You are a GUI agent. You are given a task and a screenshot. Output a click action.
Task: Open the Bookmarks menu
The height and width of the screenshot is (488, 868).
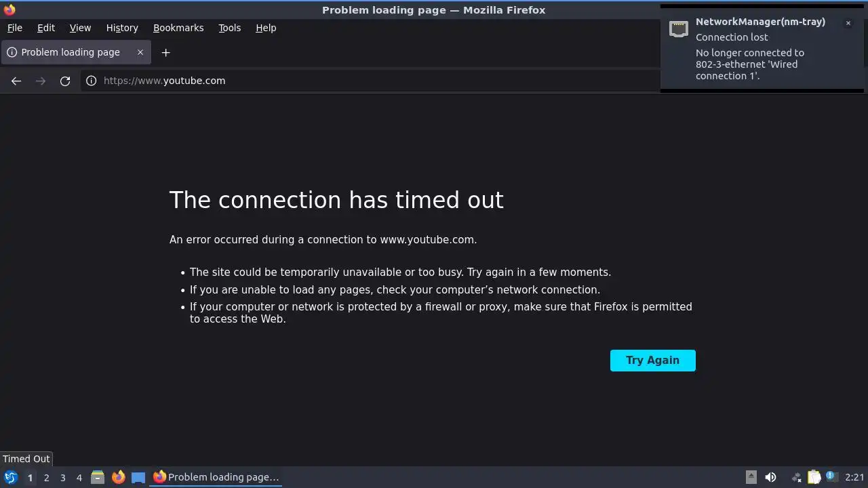pyautogui.click(x=178, y=28)
